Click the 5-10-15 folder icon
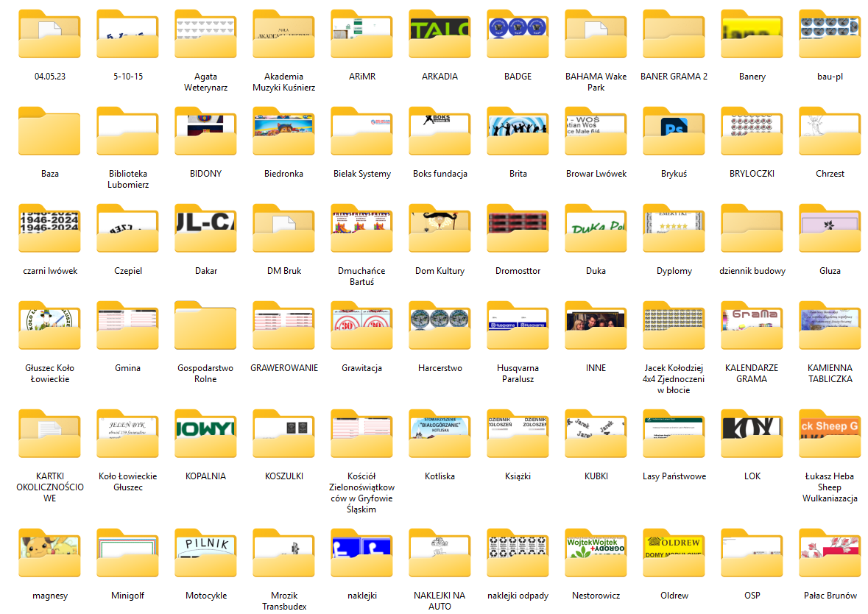 [x=127, y=34]
